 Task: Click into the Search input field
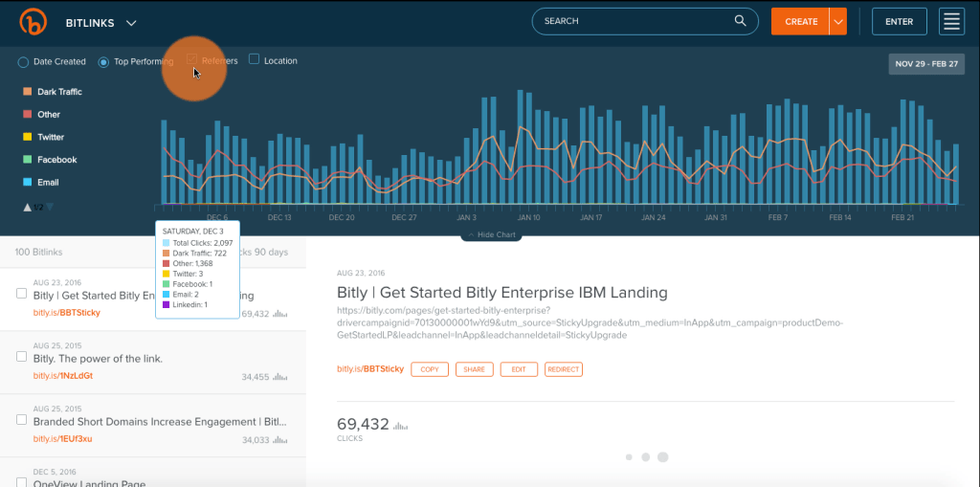point(632,21)
